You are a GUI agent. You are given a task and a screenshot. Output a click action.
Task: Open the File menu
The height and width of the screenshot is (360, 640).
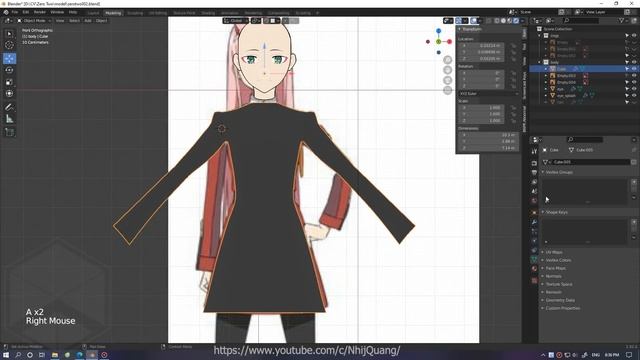15,12
